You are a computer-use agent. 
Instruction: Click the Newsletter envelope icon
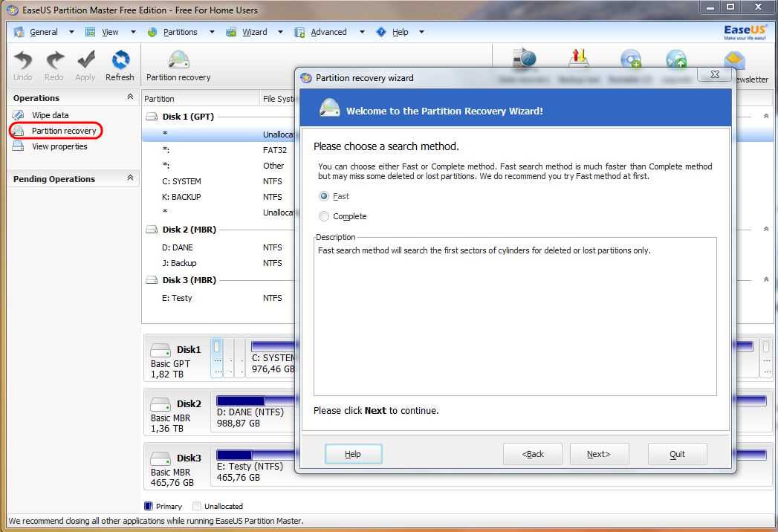pos(735,60)
